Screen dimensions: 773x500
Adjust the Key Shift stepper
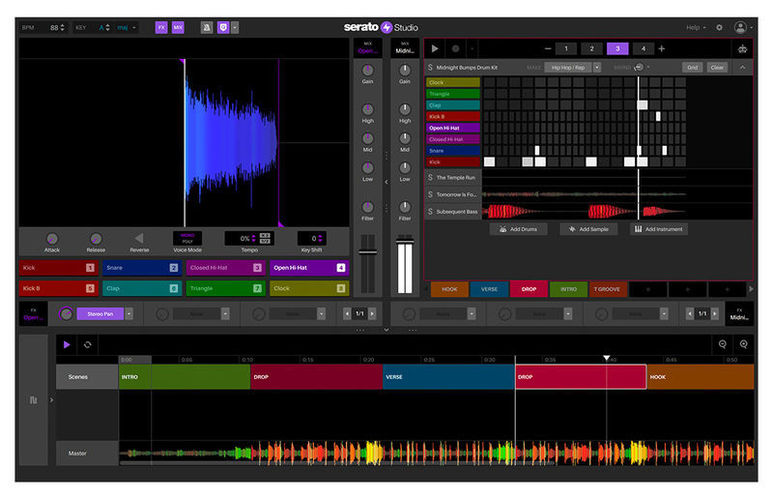click(x=320, y=239)
